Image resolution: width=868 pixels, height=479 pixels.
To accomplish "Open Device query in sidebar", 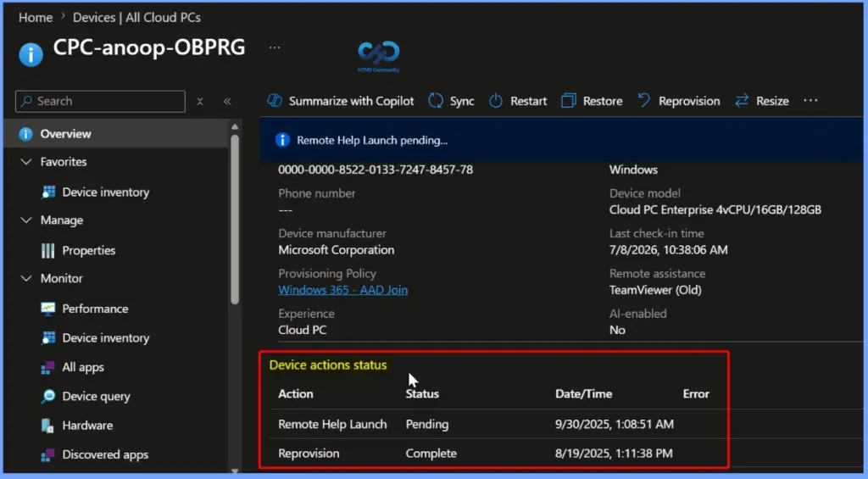I will click(96, 397).
